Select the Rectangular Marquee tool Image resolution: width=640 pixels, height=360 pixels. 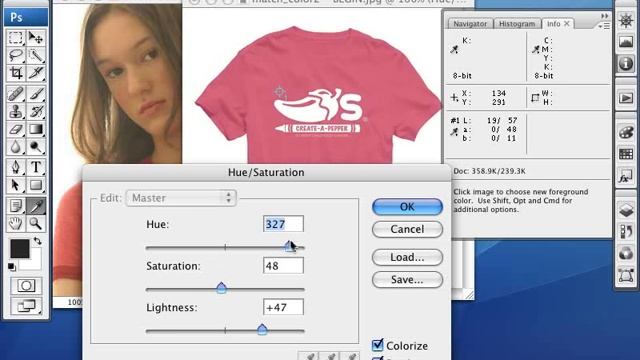pyautogui.click(x=16, y=38)
